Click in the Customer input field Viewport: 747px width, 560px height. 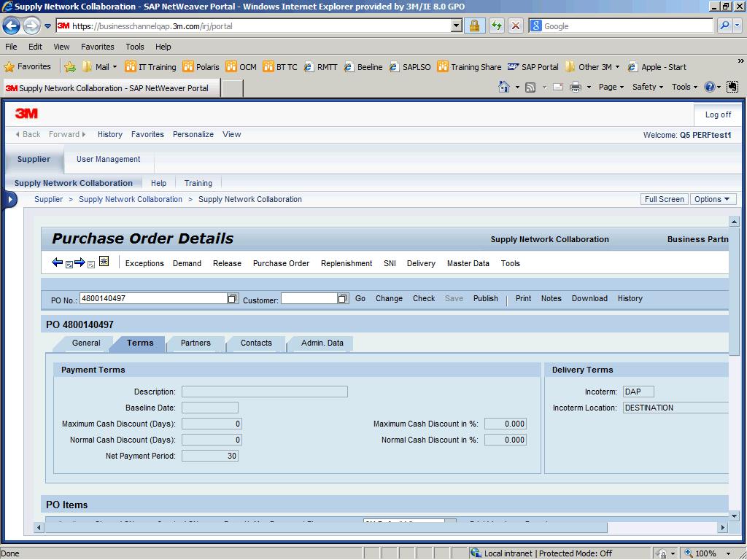pos(309,298)
